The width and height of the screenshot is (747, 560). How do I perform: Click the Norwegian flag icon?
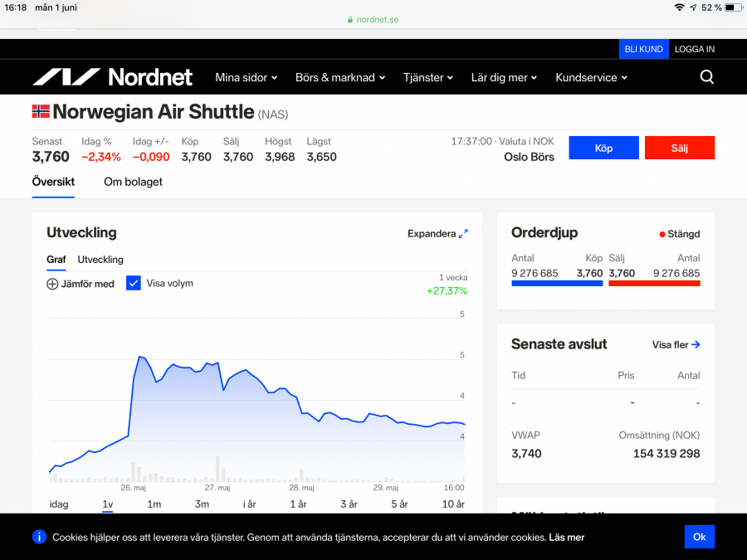pos(41,111)
